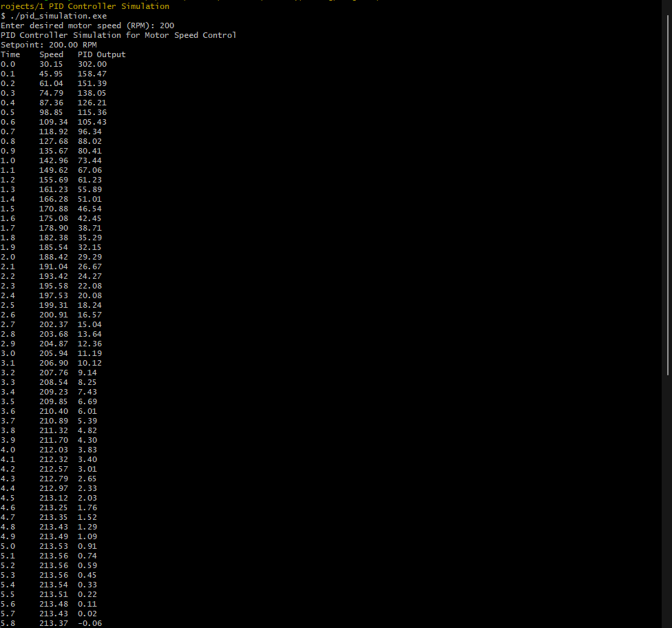Click the speed value 87.36

click(51, 103)
